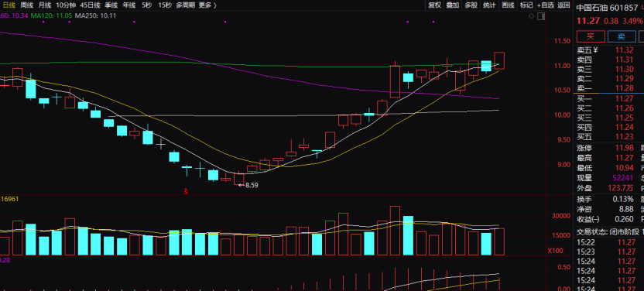Click the 16961 volume indicator label
The height and width of the screenshot is (291, 644).
[x=9, y=199]
